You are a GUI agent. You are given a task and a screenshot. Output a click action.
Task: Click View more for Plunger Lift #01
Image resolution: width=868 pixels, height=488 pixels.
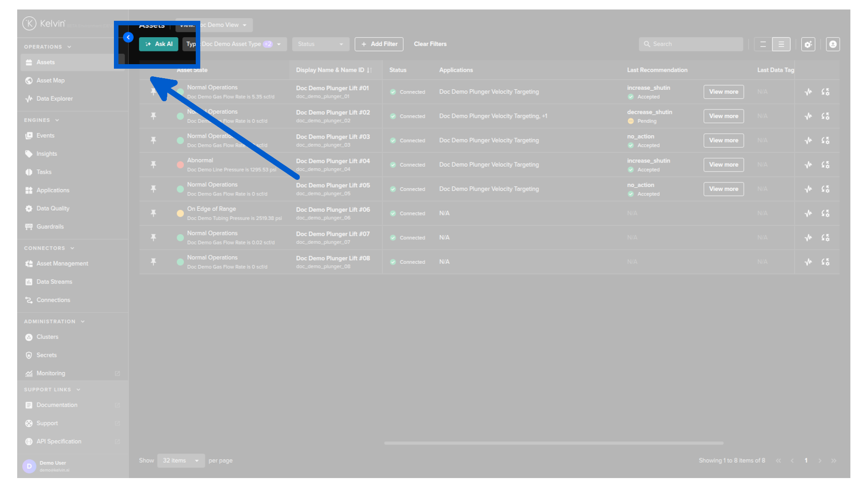(x=723, y=92)
